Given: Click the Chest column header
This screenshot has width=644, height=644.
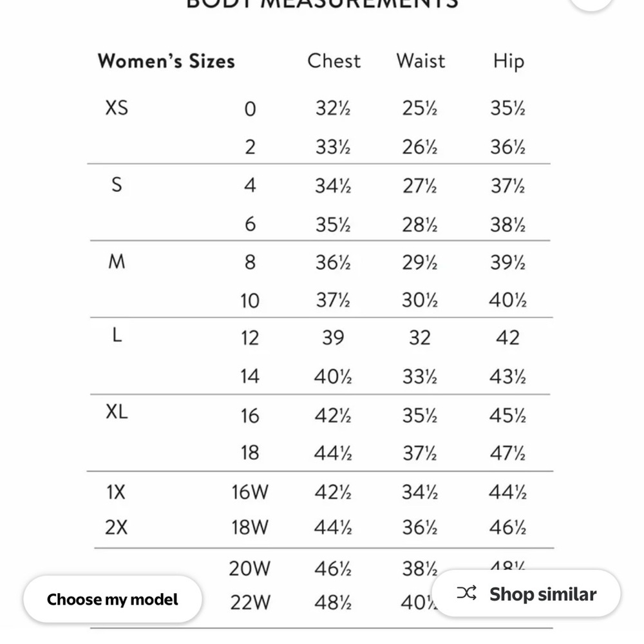Looking at the screenshot, I should pyautogui.click(x=334, y=61).
